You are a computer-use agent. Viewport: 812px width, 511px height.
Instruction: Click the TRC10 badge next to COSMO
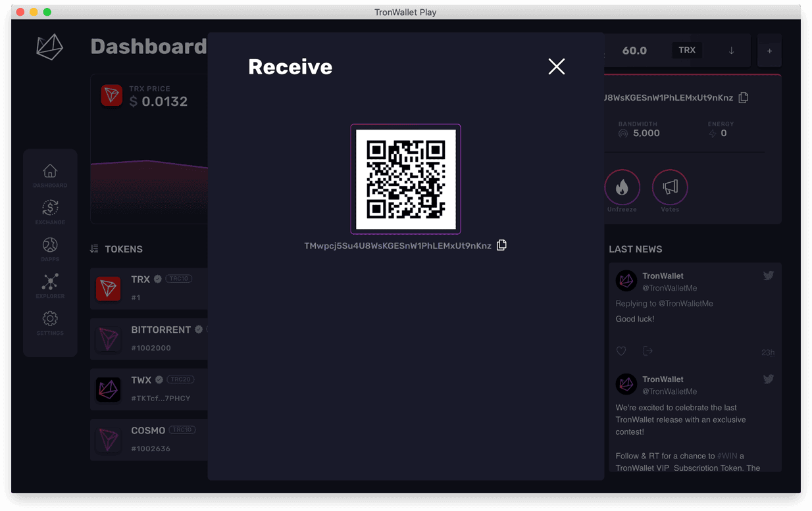pos(182,430)
